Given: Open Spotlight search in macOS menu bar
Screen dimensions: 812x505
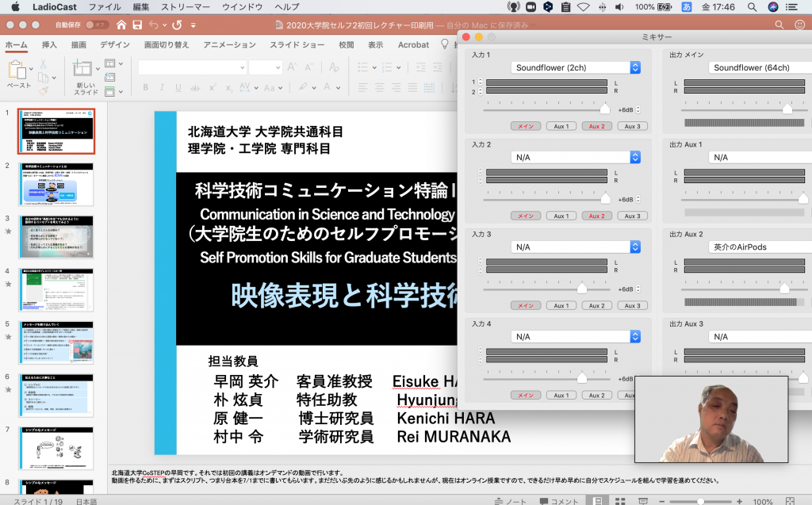Looking at the screenshot, I should (x=752, y=6).
